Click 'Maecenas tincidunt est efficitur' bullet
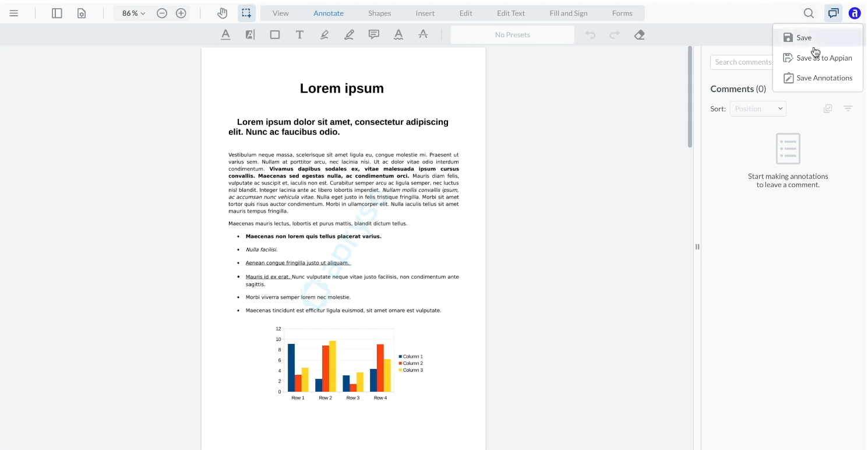The height and width of the screenshot is (450, 868). point(344,311)
